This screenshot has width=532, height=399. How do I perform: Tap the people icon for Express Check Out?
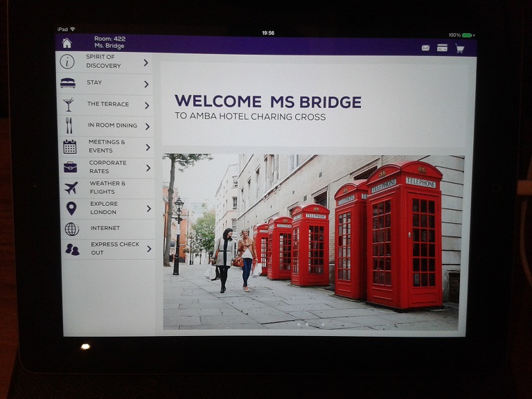72,249
